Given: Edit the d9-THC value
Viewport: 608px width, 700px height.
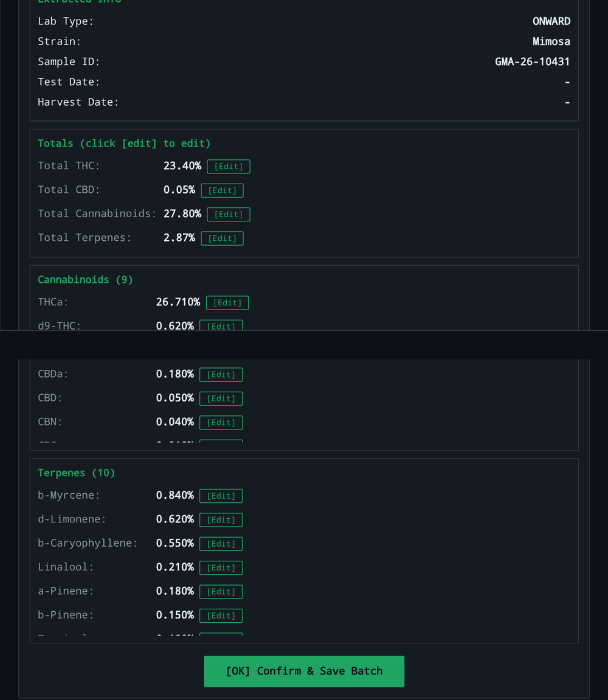Looking at the screenshot, I should [x=221, y=325].
